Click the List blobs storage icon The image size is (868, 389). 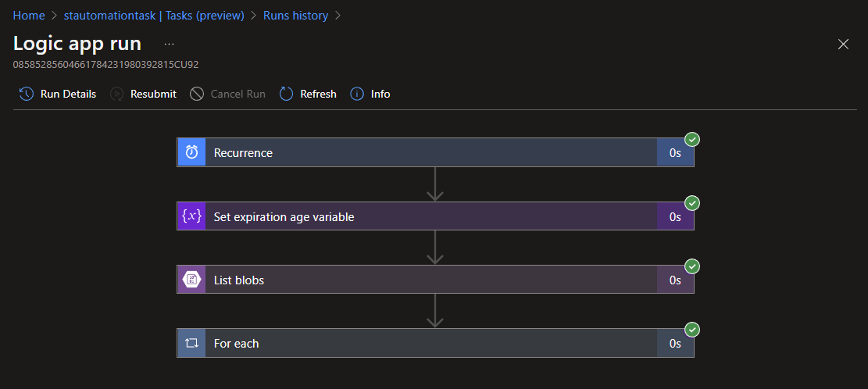191,280
